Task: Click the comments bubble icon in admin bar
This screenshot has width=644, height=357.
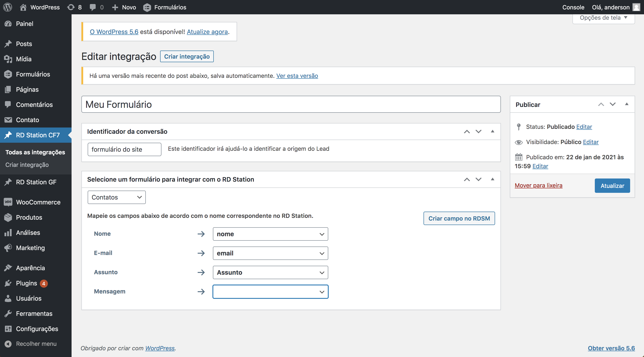Action: tap(93, 7)
